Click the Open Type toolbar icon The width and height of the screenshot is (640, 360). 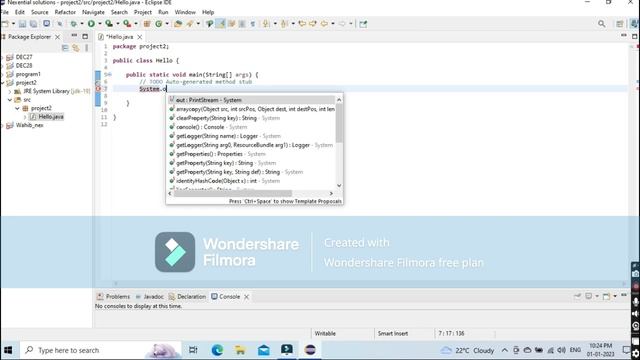click(178, 24)
